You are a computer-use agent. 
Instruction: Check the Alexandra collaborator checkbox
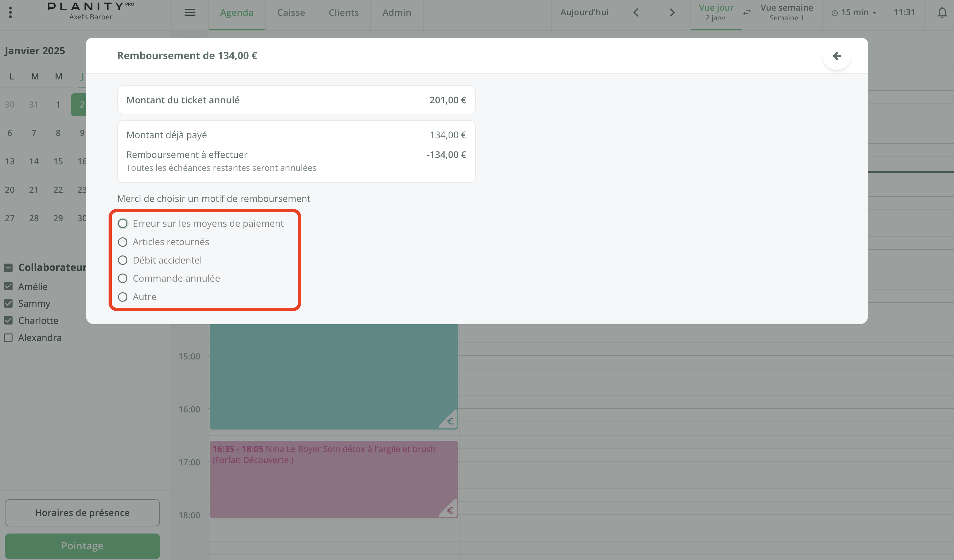click(x=8, y=337)
